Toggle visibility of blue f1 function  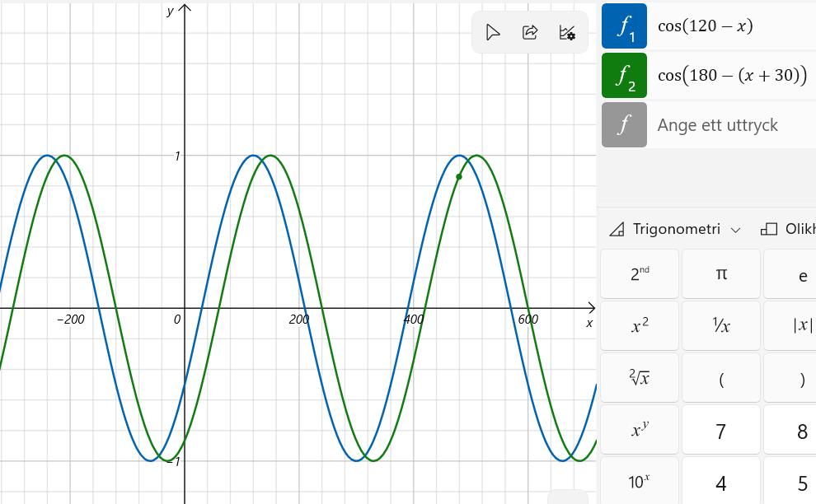[x=624, y=26]
